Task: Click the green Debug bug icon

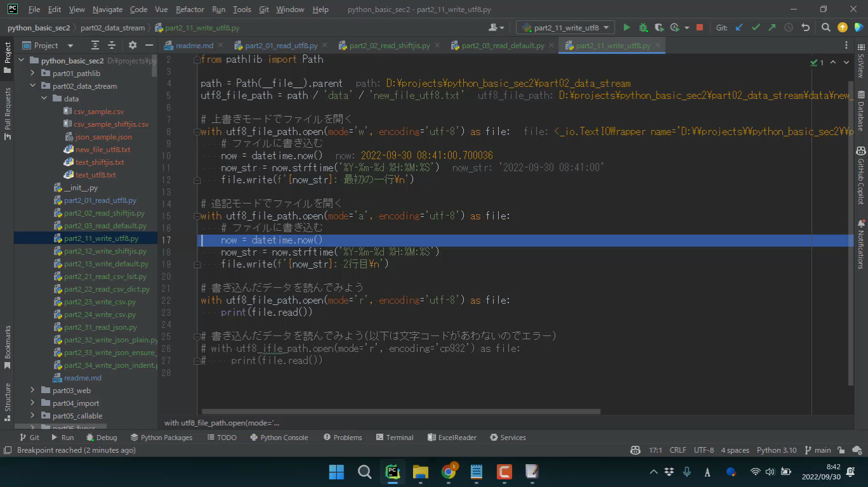Action: (x=643, y=28)
